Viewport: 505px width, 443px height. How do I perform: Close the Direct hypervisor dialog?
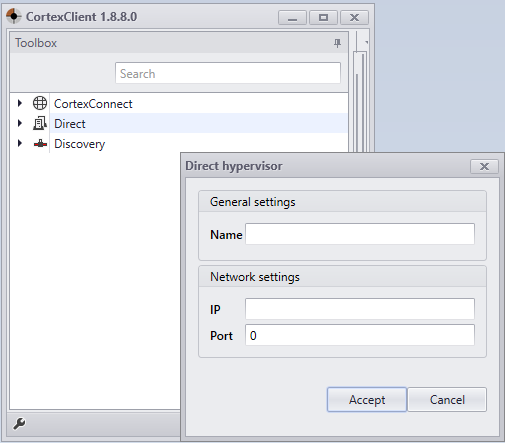coord(484,166)
